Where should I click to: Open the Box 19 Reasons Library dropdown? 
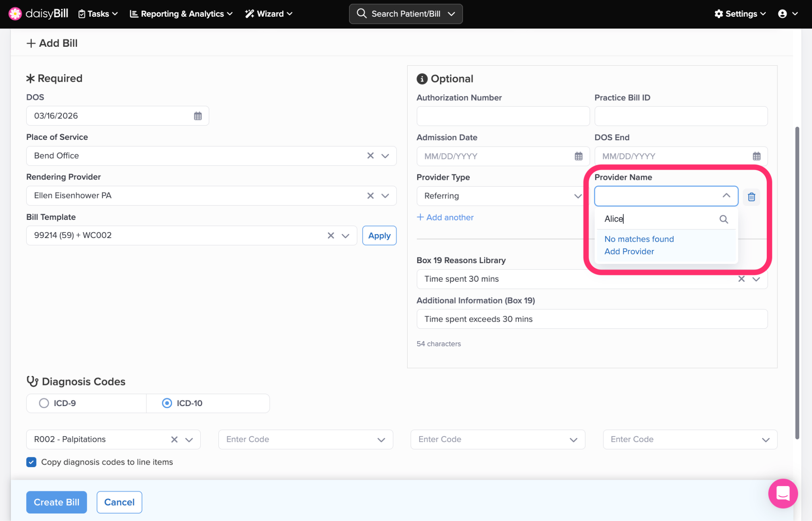(756, 279)
